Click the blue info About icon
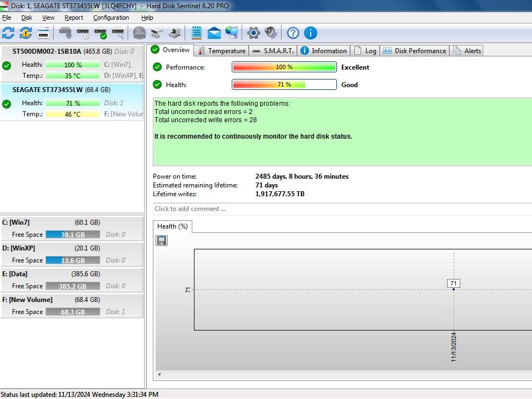 311,33
